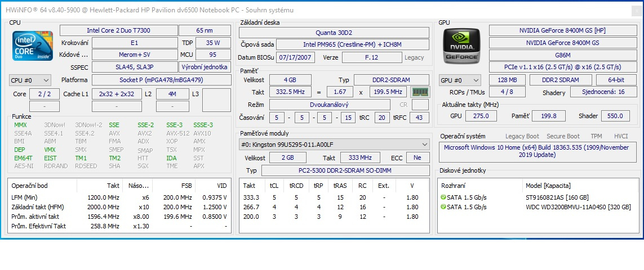Click the TPM indicator label

(596, 136)
